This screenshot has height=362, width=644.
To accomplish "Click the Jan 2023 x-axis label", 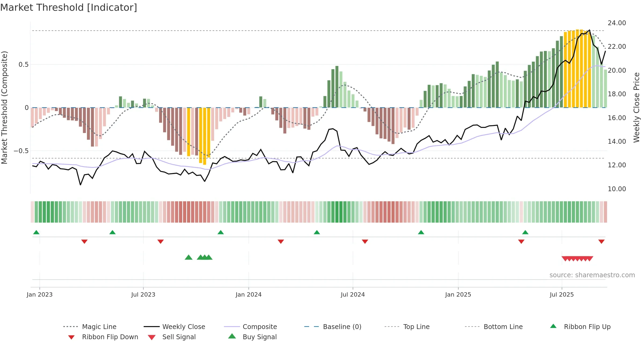I will (x=40, y=294).
